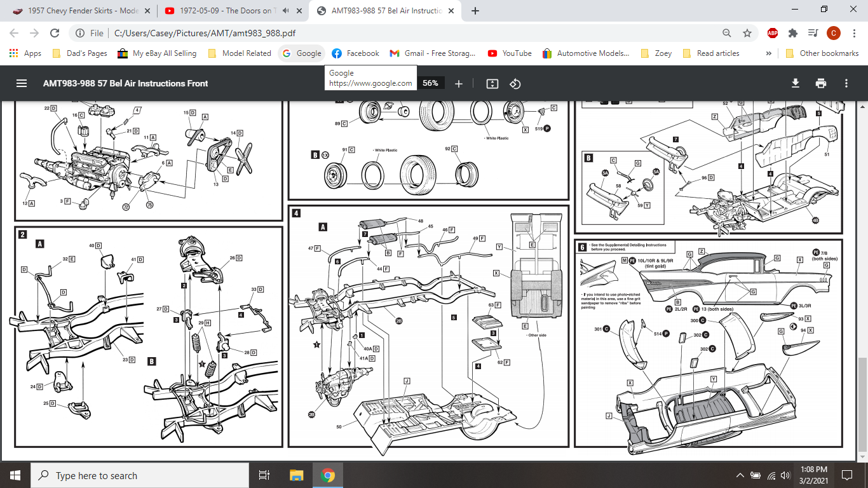Click the PDF vertical scrollbar thumb
This screenshot has width=868, height=488.
862,404
